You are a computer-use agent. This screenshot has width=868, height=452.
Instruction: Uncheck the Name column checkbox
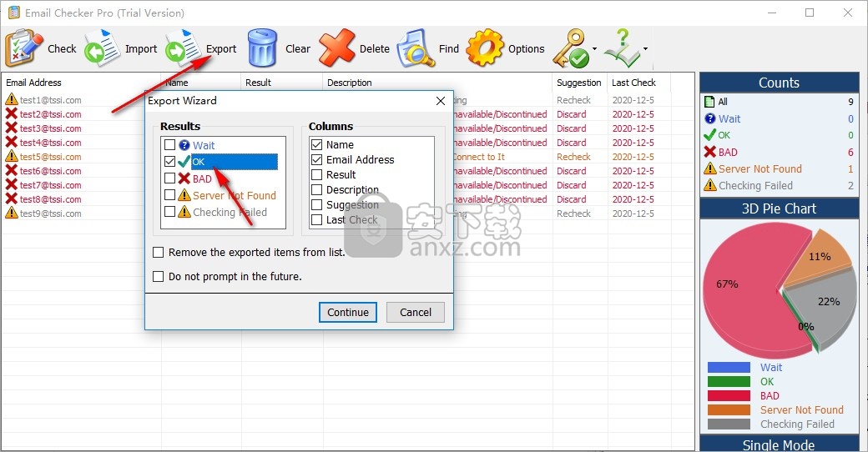[x=316, y=145]
